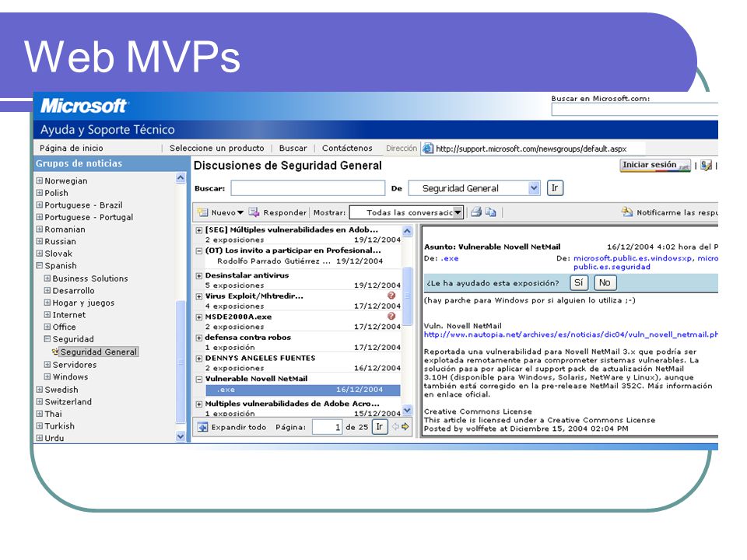747x560 pixels.
Task: Expand the defensa contra robos thread
Action: [x=199, y=338]
